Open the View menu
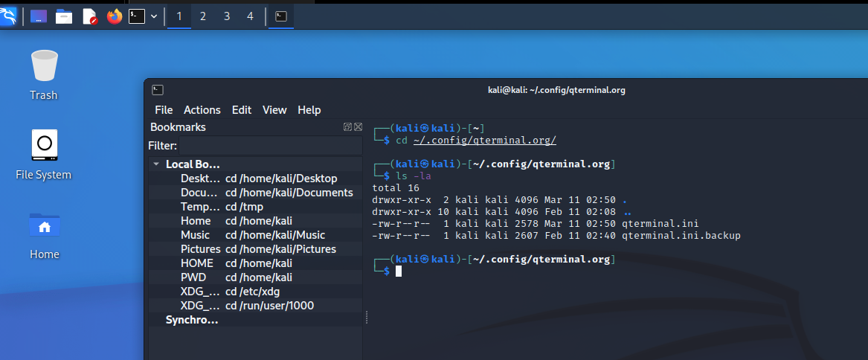868x360 pixels. point(274,109)
